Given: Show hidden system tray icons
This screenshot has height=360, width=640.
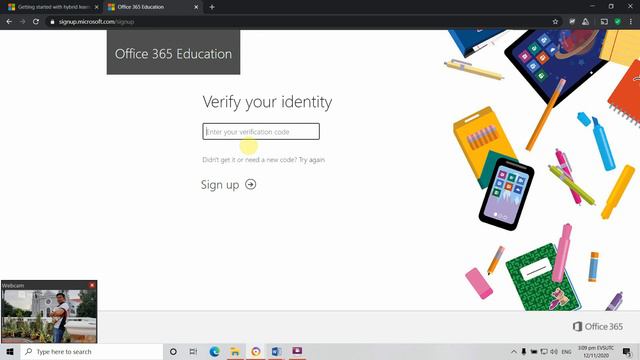Looking at the screenshot, I should pyautogui.click(x=513, y=351).
